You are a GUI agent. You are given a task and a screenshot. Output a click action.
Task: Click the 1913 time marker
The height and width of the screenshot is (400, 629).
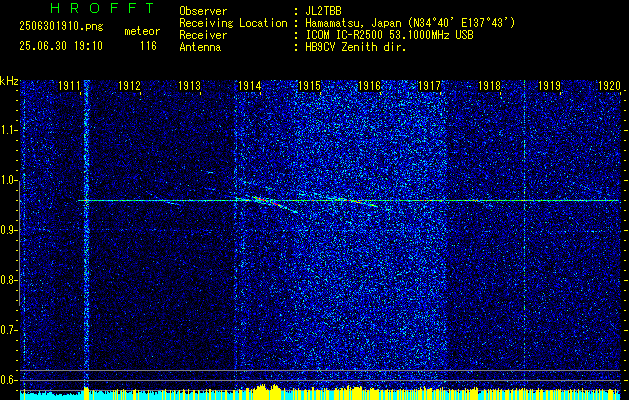pos(189,85)
